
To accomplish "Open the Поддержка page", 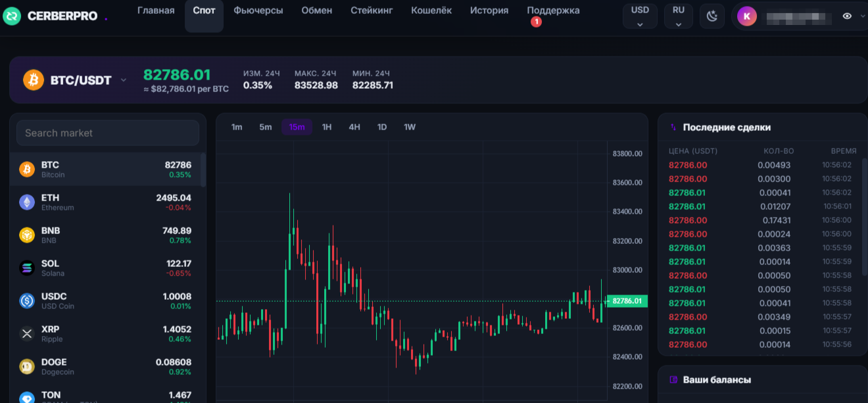I will tap(554, 11).
